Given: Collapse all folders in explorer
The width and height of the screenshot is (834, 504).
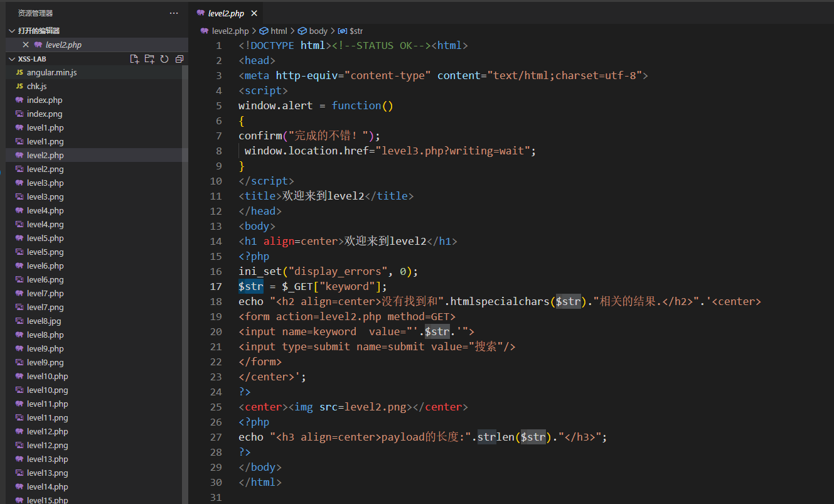Looking at the screenshot, I should pyautogui.click(x=179, y=59).
